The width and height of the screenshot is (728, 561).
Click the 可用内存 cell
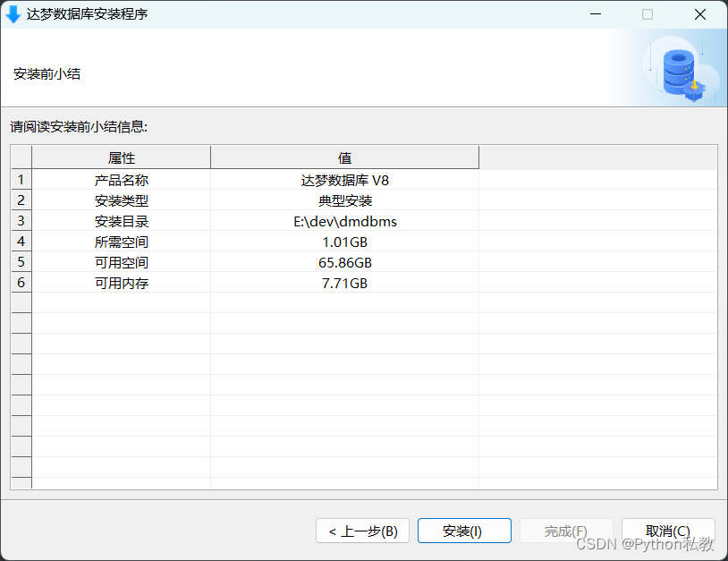121,283
